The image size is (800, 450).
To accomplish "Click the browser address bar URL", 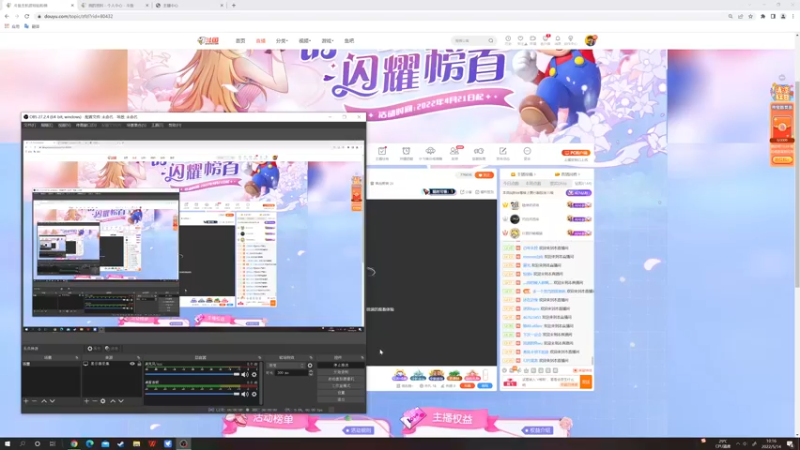I will [79, 16].
